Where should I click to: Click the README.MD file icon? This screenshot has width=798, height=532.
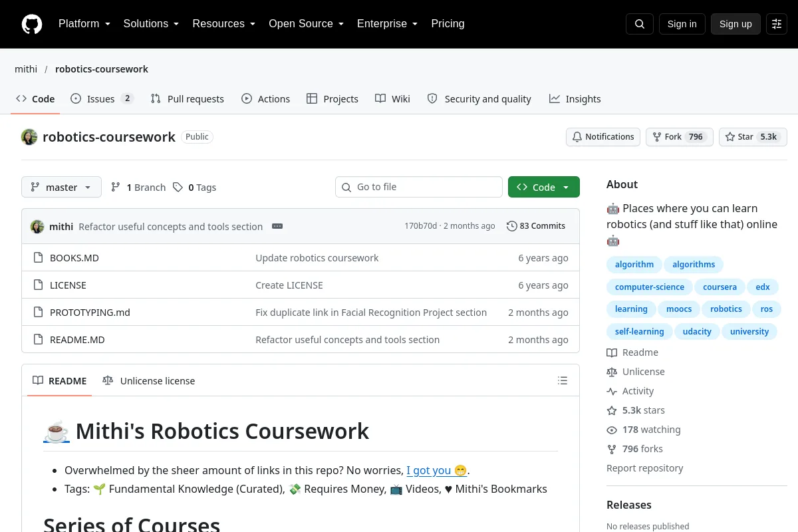tap(38, 340)
